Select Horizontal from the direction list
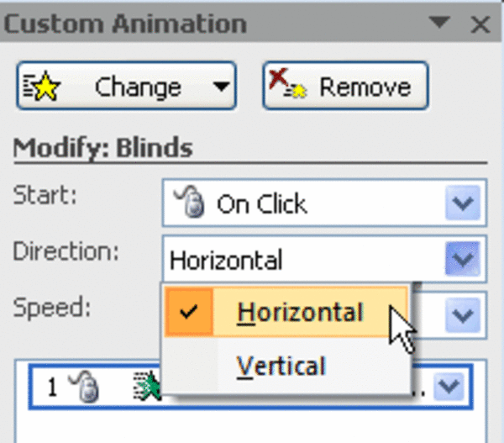504x443 pixels. pos(300,312)
